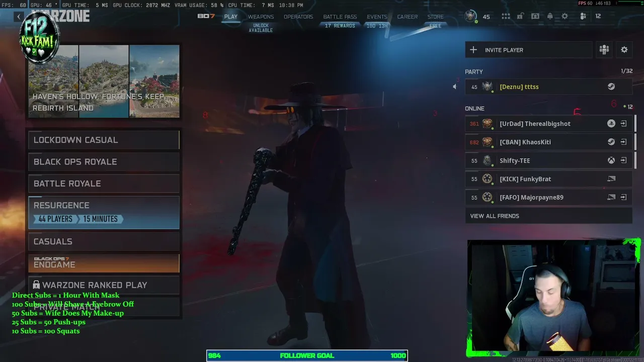Click the Rebirth Island map thumbnail

[154, 81]
